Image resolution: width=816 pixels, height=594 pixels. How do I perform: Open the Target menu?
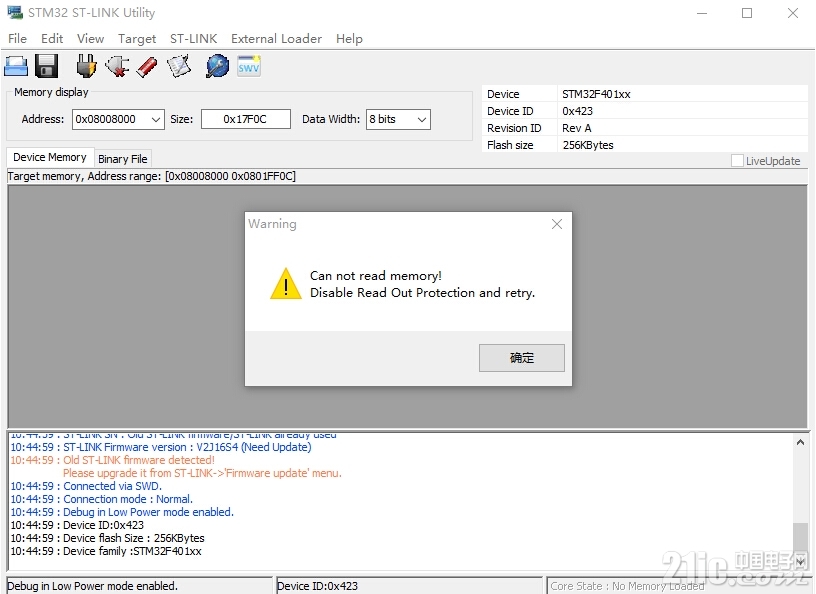click(x=137, y=39)
